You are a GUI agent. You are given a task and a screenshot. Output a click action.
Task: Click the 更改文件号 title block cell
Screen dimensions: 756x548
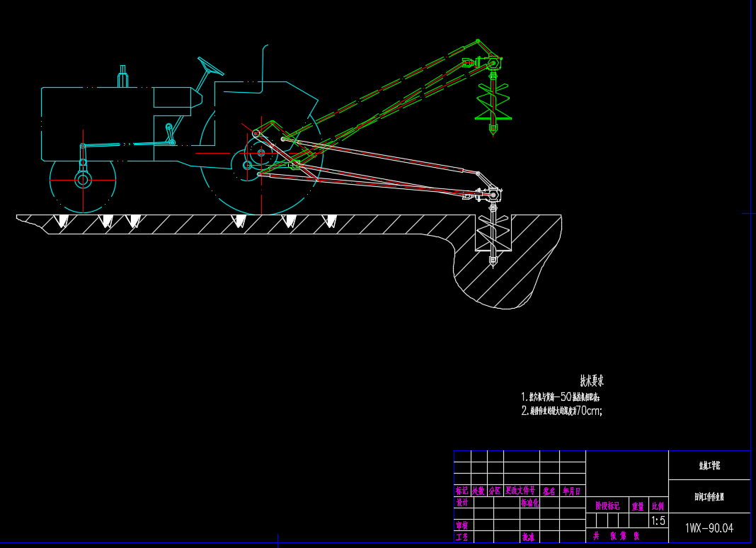(x=520, y=491)
